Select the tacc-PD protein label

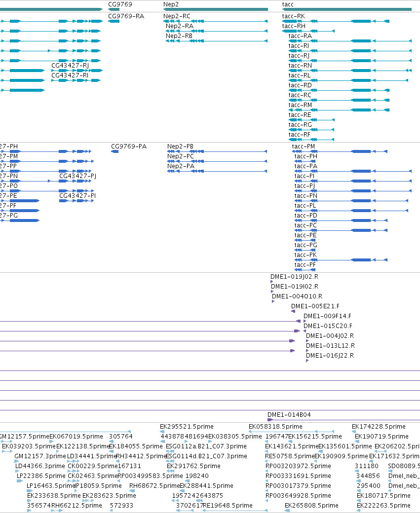(306, 215)
